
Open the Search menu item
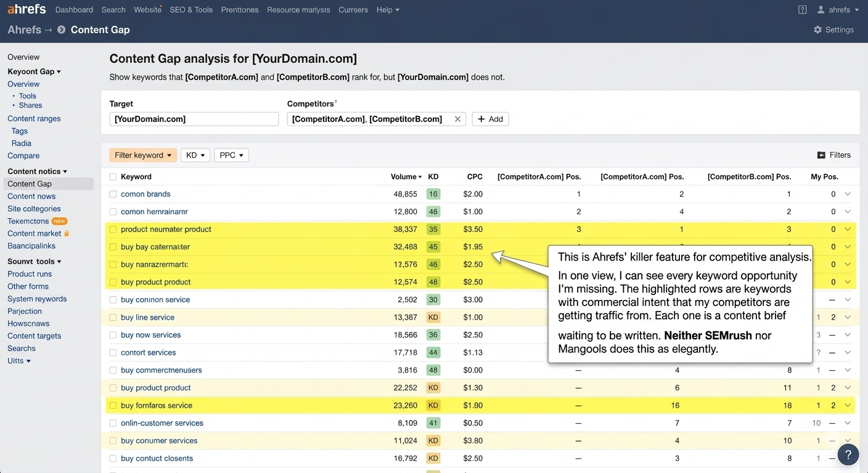click(x=113, y=10)
